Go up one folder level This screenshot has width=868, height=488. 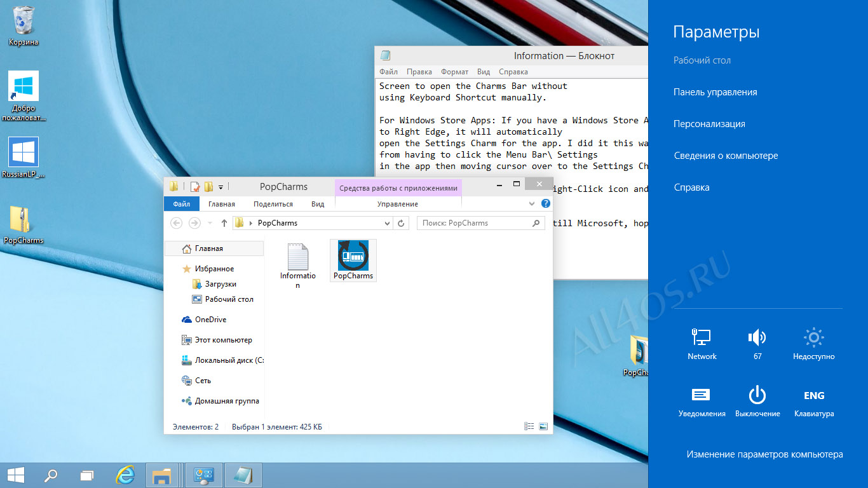point(224,223)
